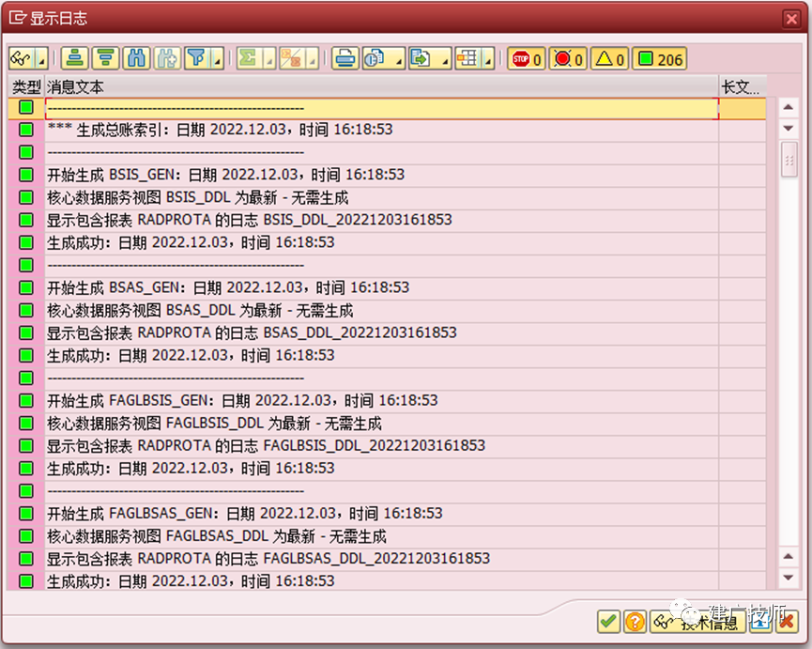The height and width of the screenshot is (649, 812).
Task: Open Find with the binoculars icon
Action: point(137,58)
